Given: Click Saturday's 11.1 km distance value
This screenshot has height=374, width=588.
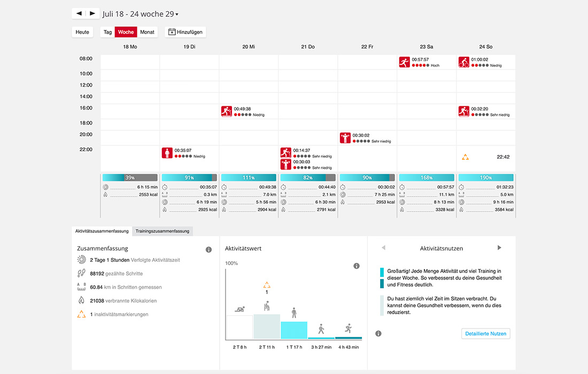Looking at the screenshot, I should pyautogui.click(x=446, y=195).
